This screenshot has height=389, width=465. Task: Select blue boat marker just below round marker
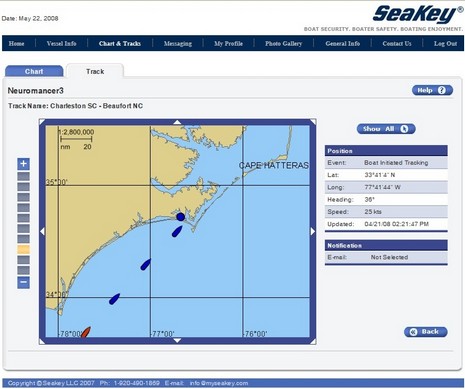(177, 231)
